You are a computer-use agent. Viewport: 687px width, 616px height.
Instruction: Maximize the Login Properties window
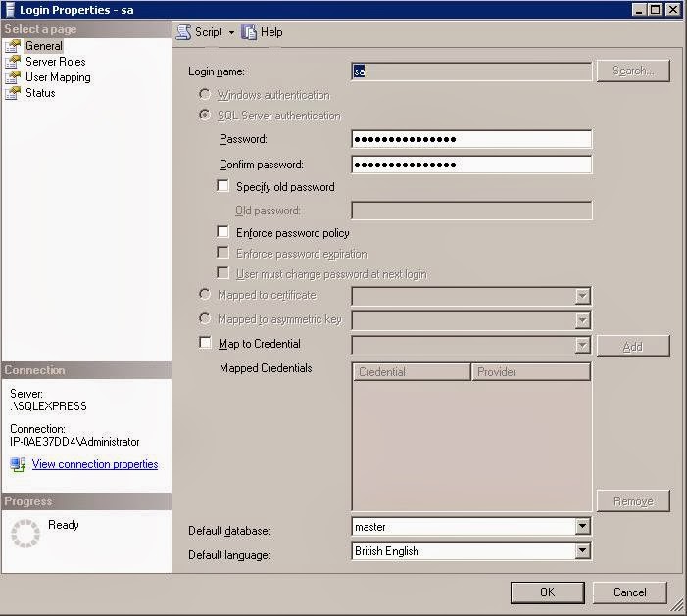point(656,9)
